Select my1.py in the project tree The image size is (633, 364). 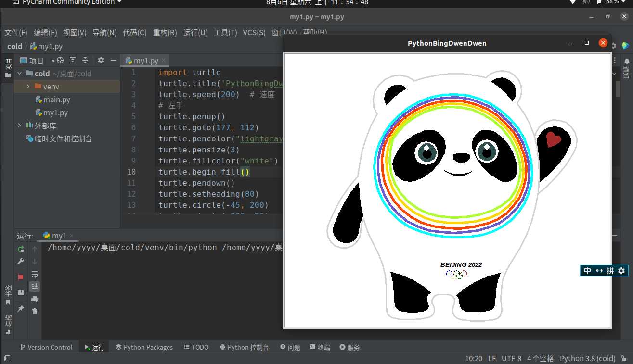pos(52,113)
